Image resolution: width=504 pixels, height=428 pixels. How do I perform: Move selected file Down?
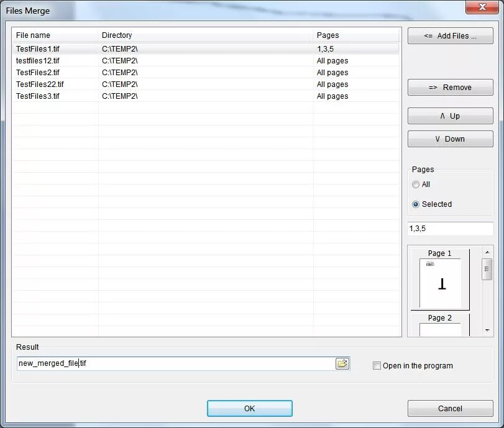[x=451, y=139]
